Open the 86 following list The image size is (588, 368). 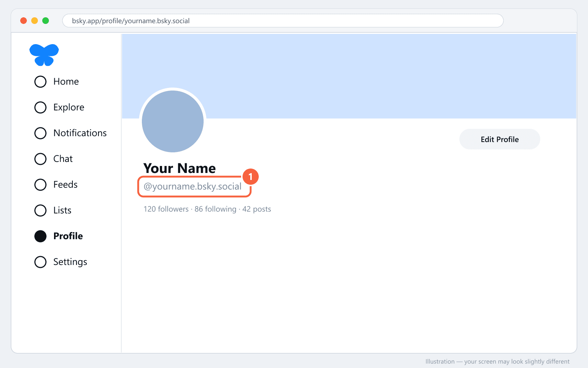click(x=215, y=209)
